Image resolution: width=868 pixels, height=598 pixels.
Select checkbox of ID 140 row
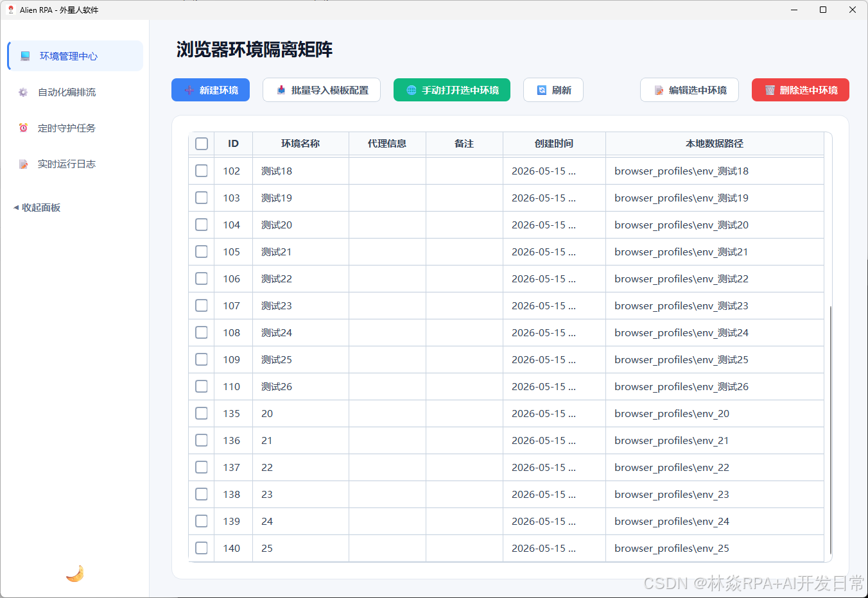[202, 548]
